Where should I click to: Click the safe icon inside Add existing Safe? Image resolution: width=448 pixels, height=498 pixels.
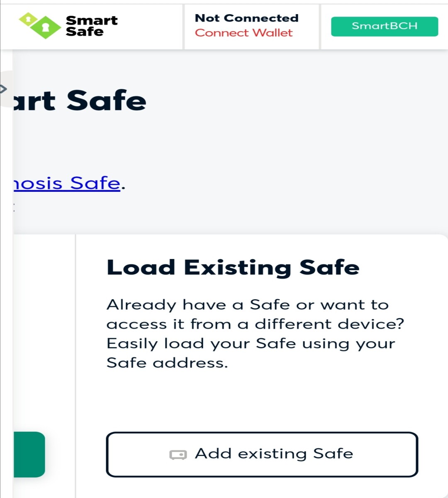[178, 455]
